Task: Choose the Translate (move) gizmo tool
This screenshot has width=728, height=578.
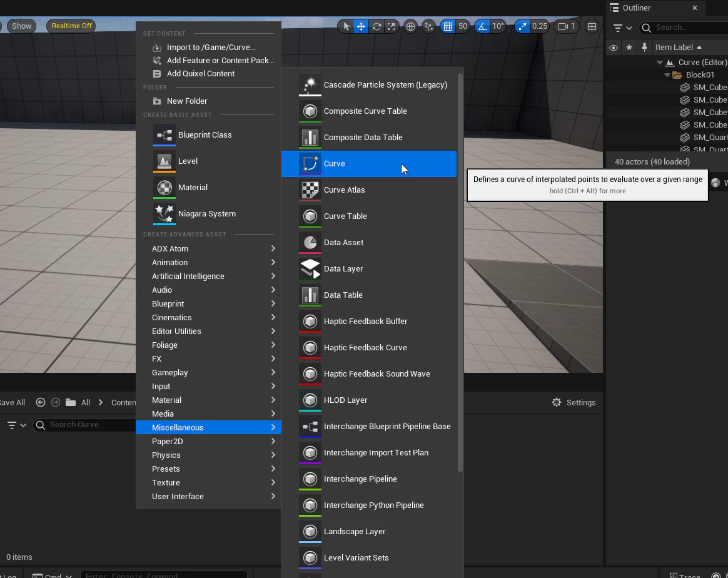Action: point(361,26)
